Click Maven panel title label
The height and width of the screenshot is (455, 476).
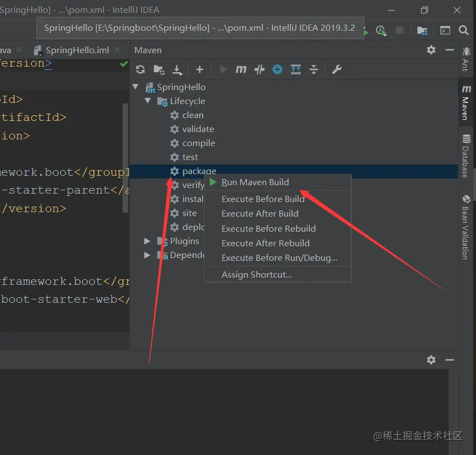pos(148,50)
